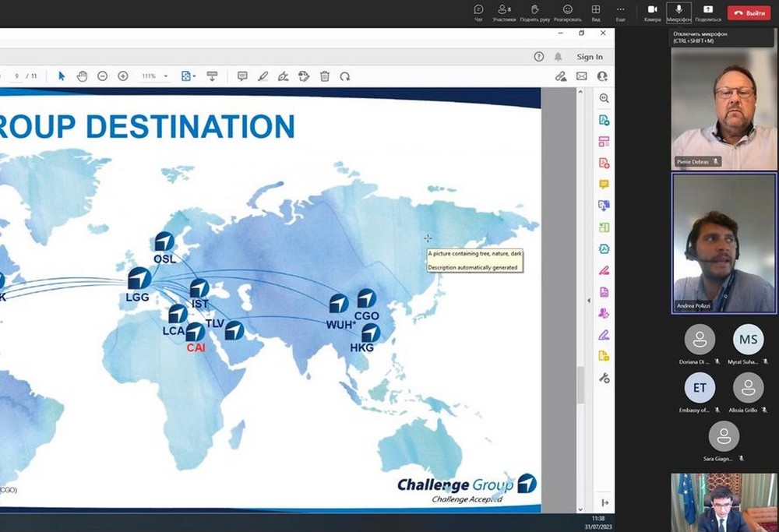Click the delete trash icon in toolbar

pos(325,76)
